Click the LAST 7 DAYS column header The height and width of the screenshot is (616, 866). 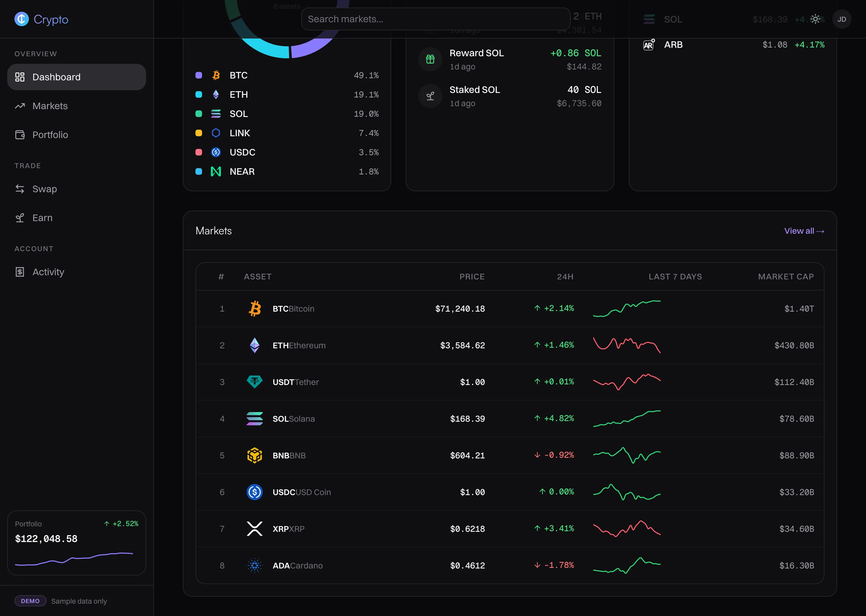coord(675,277)
